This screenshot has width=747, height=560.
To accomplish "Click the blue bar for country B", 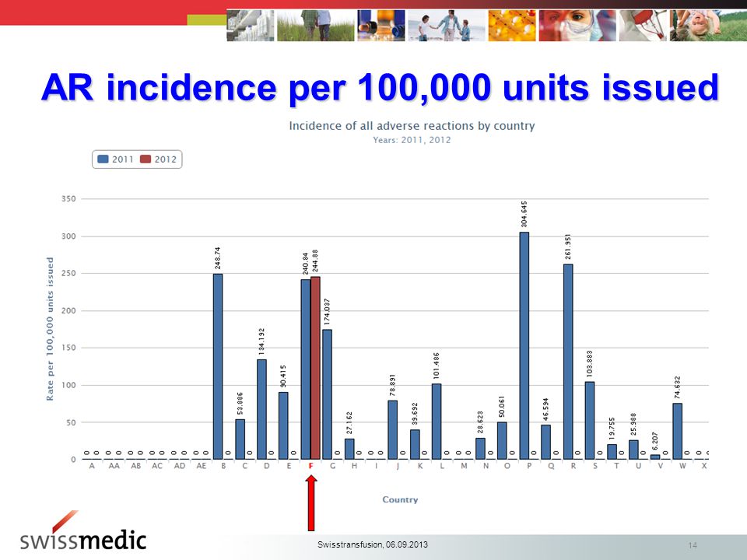I will 218,366.
